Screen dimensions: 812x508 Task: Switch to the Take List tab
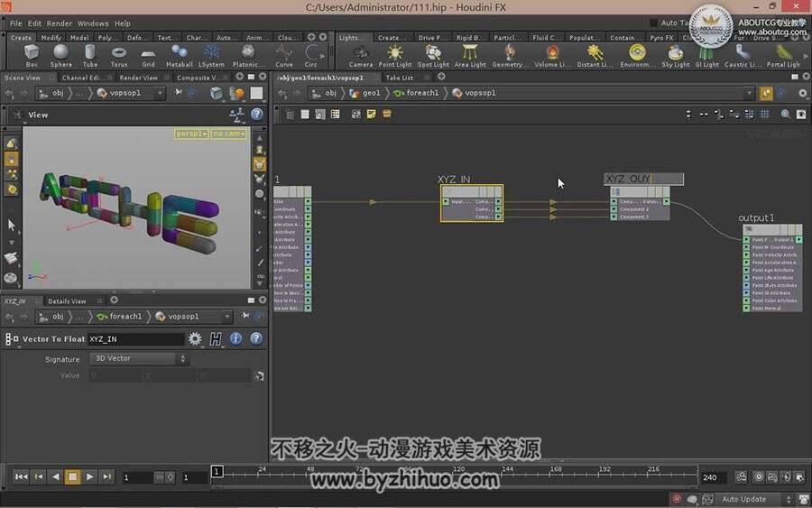[x=400, y=78]
